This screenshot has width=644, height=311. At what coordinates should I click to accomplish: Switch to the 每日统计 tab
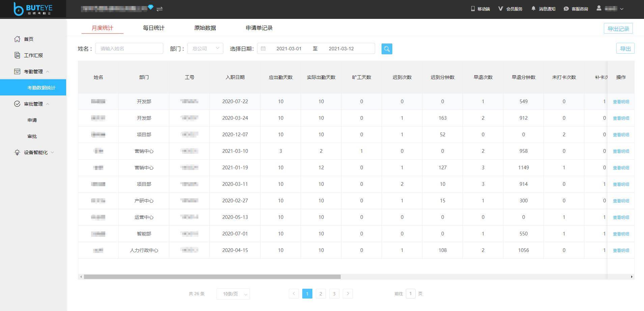(153, 28)
